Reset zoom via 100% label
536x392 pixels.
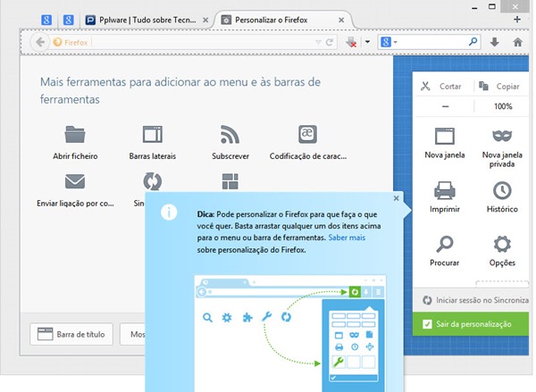pos(502,106)
